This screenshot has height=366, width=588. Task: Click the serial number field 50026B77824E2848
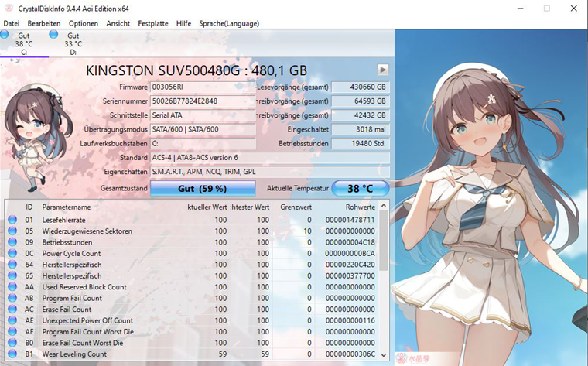tap(203, 101)
